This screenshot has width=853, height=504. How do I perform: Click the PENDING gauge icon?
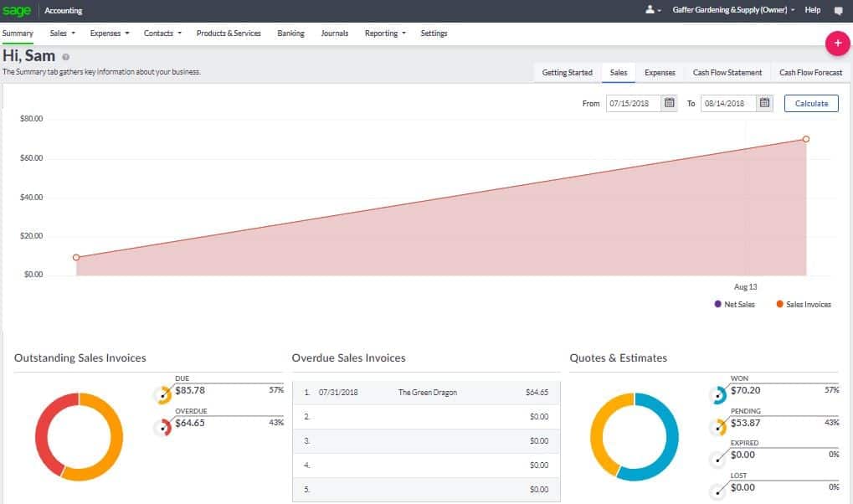[x=718, y=427]
